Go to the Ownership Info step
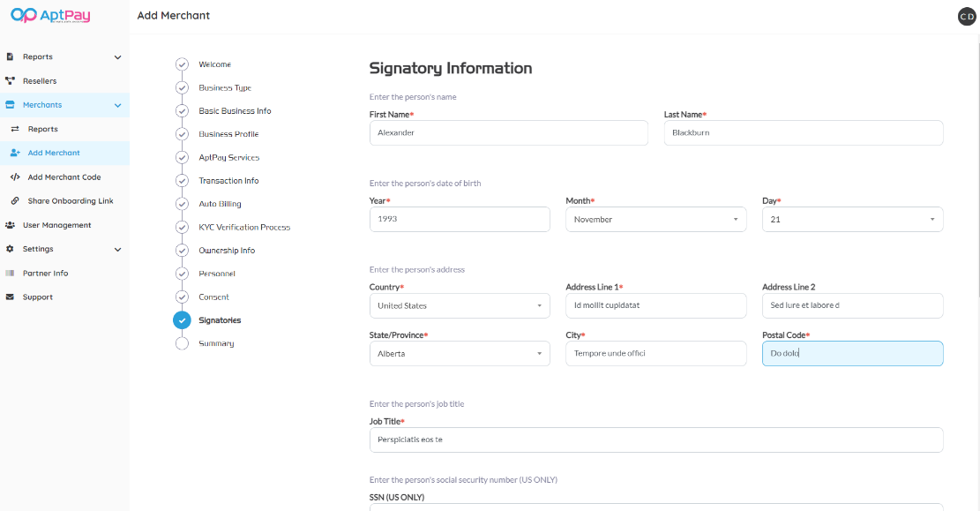980x511 pixels. [x=227, y=251]
